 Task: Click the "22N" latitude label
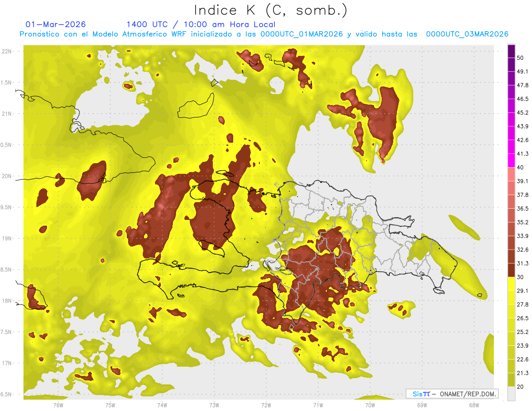[7, 51]
